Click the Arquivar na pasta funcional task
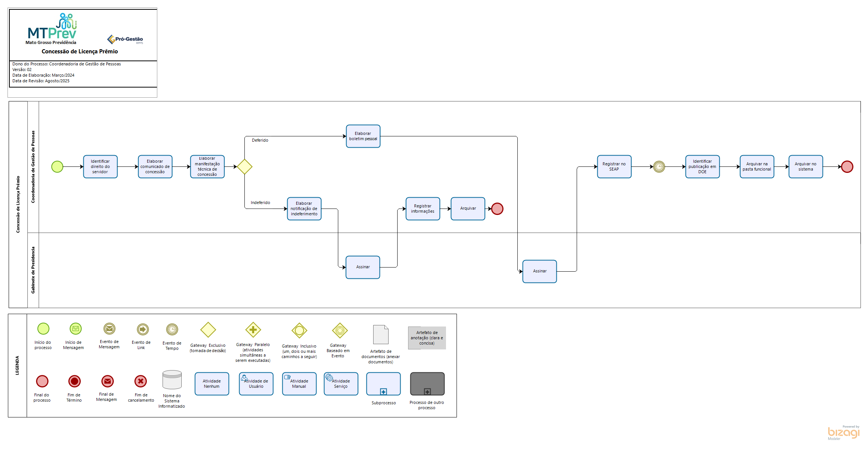 (x=756, y=166)
